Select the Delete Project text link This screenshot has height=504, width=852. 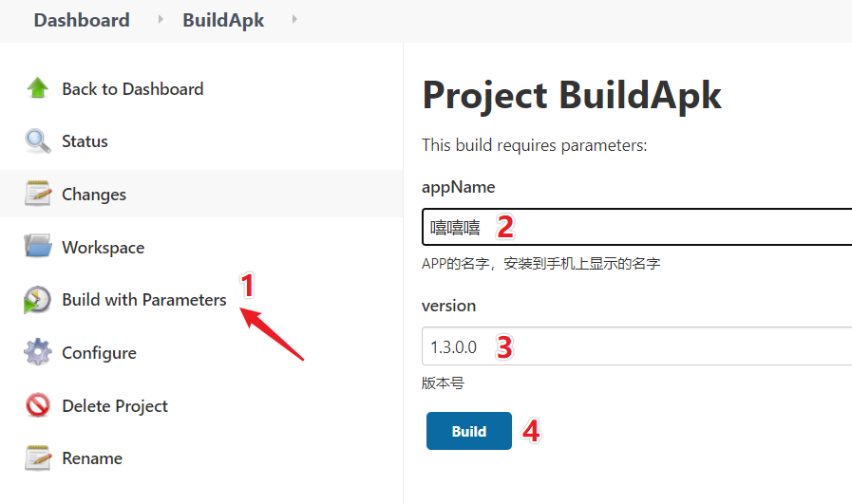point(115,406)
